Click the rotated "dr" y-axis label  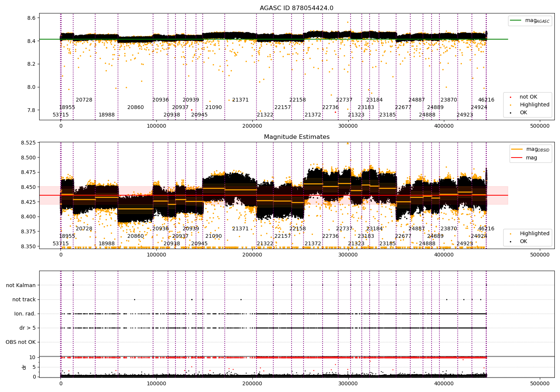point(24,367)
